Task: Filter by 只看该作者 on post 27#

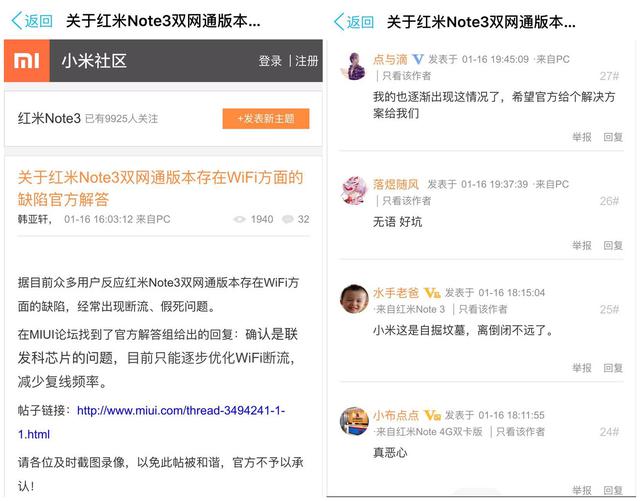Action: pyautogui.click(x=407, y=76)
